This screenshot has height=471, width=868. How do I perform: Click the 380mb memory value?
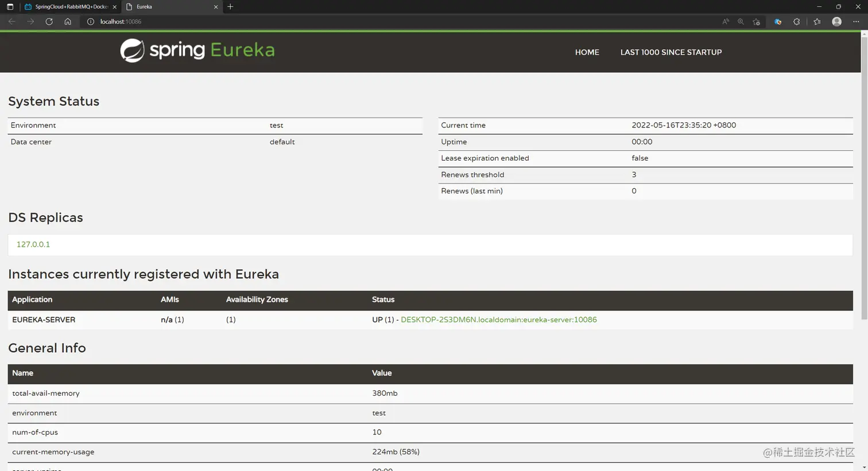tap(385, 394)
